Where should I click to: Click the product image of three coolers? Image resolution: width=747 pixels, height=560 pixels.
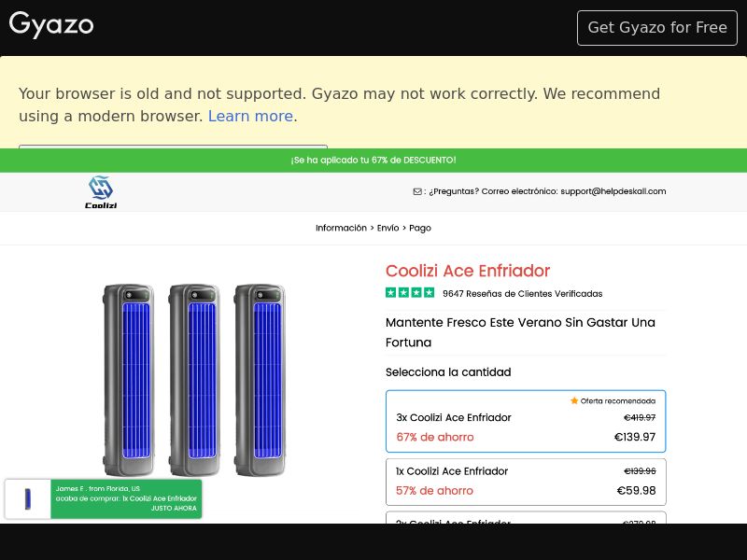coord(194,380)
